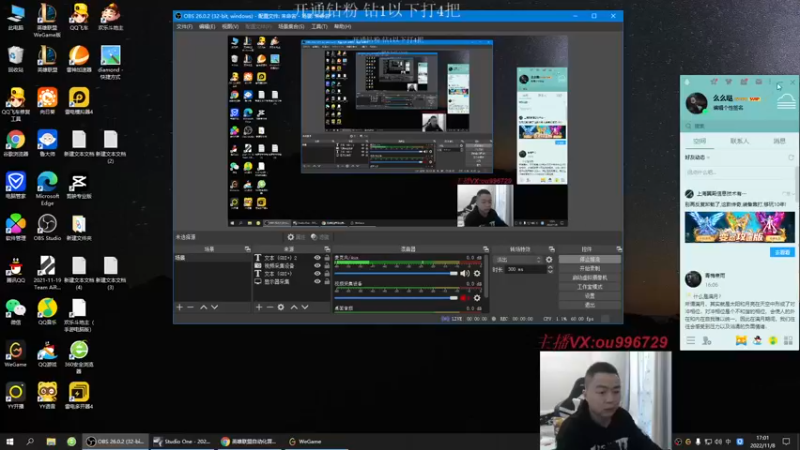Open the 腾讯QQ desktop shortcut

16,270
